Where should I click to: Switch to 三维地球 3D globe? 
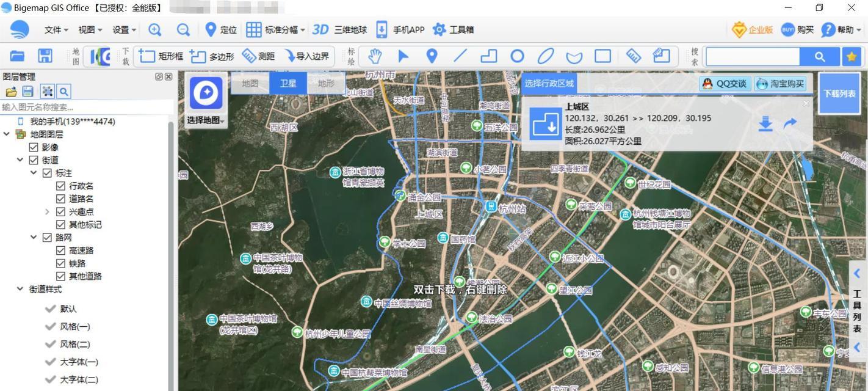(x=339, y=29)
